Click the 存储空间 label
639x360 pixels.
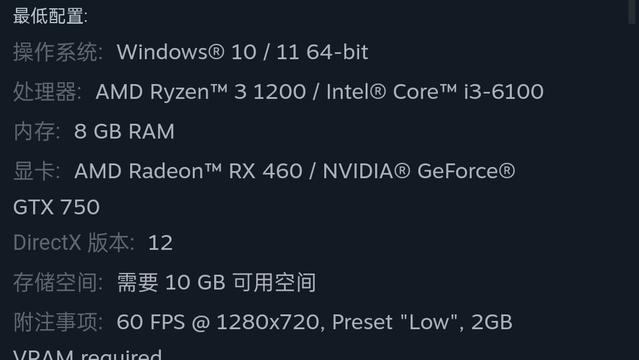coord(57,283)
